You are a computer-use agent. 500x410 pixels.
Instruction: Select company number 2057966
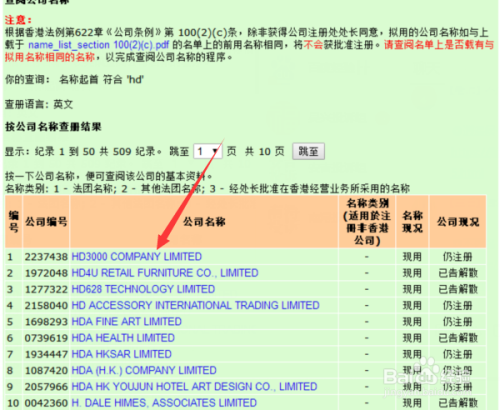pos(46,387)
